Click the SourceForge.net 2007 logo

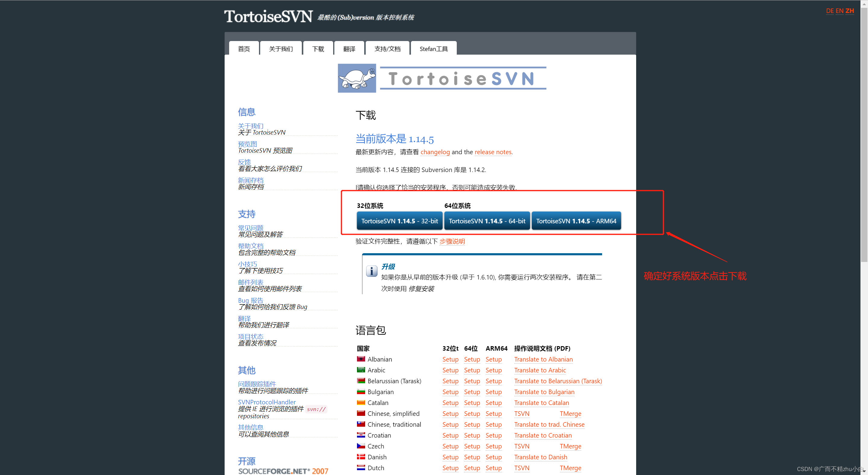pyautogui.click(x=283, y=471)
